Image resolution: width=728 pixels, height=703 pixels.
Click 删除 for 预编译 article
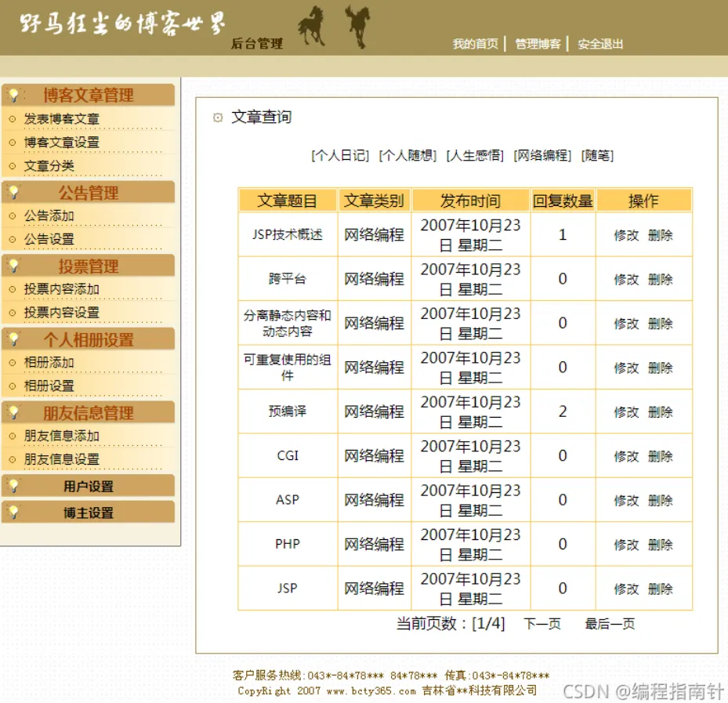[x=660, y=412]
